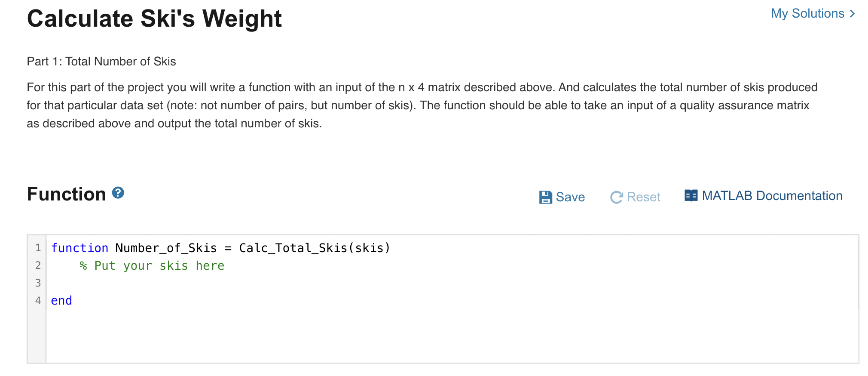Click line number 3 in the gutter

38,283
